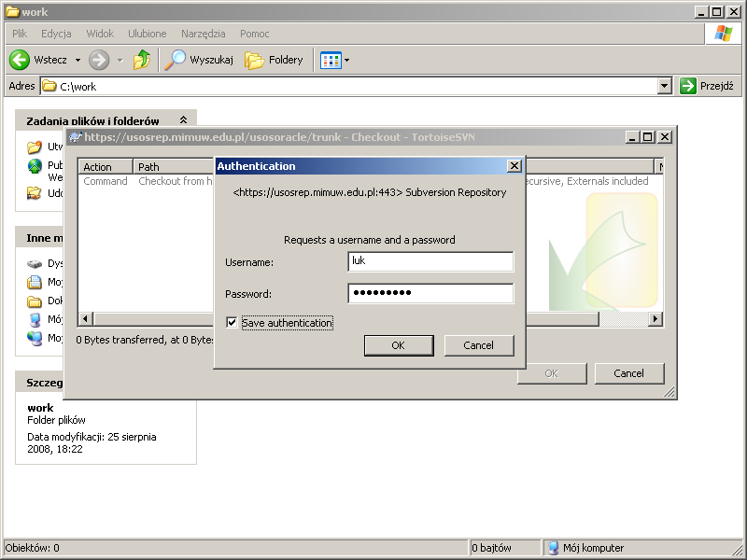Click the '0 bajtów' status bar entry
The height and width of the screenshot is (560, 747).
[491, 548]
